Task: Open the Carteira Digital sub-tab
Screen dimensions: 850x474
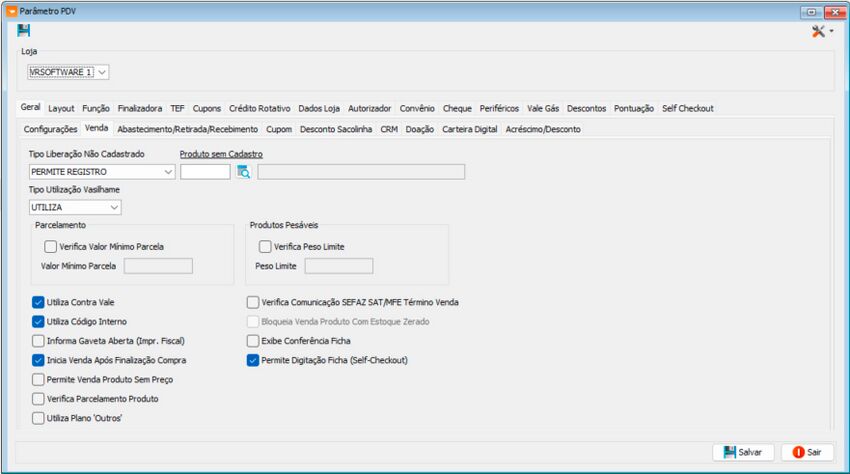Action: (469, 129)
